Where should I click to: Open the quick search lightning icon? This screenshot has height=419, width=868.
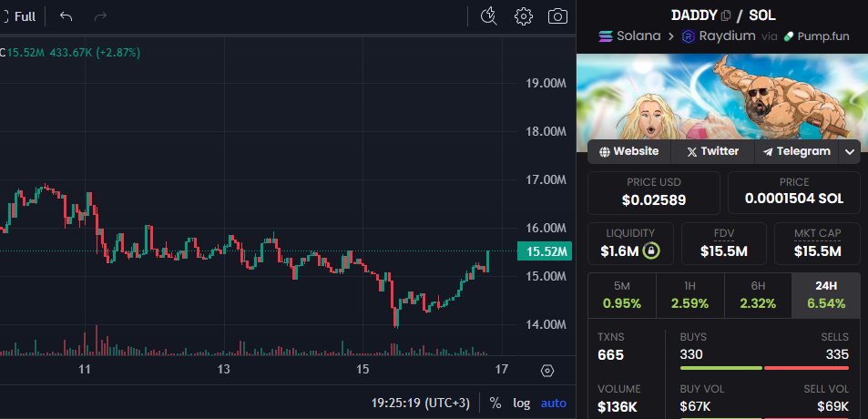tap(488, 16)
